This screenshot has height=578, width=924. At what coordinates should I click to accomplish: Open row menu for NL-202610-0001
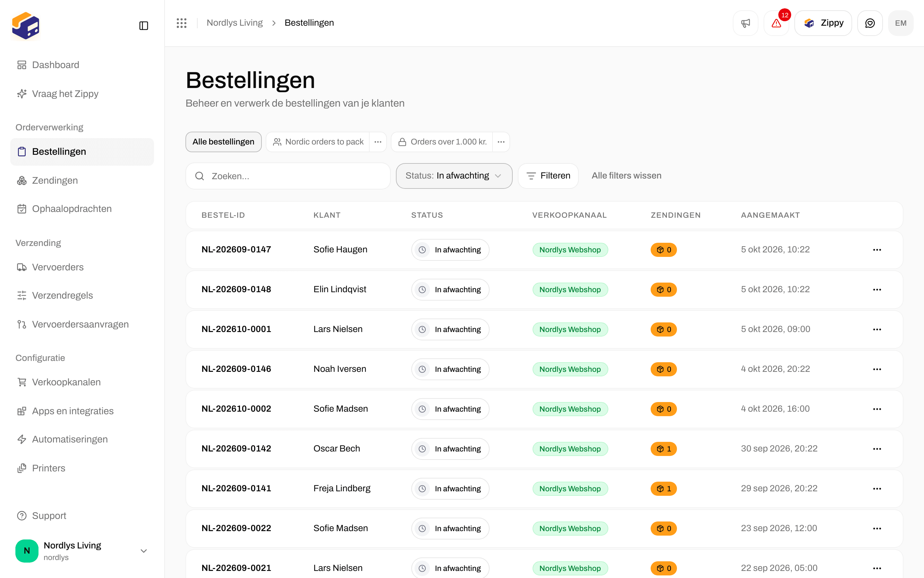point(877,329)
